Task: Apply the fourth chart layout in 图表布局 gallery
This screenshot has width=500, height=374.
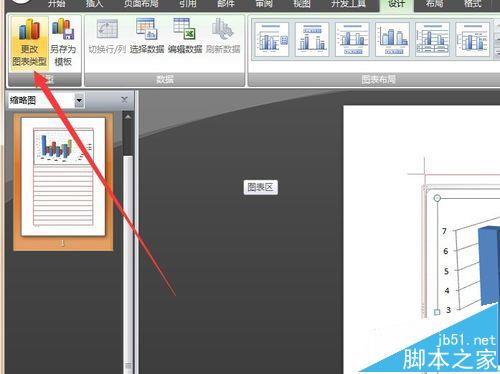Action: coord(392,39)
